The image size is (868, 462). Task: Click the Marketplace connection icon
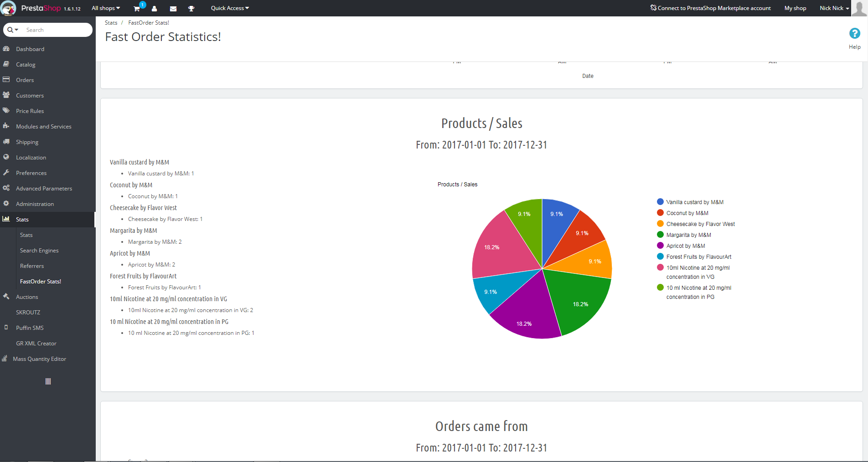pyautogui.click(x=653, y=8)
